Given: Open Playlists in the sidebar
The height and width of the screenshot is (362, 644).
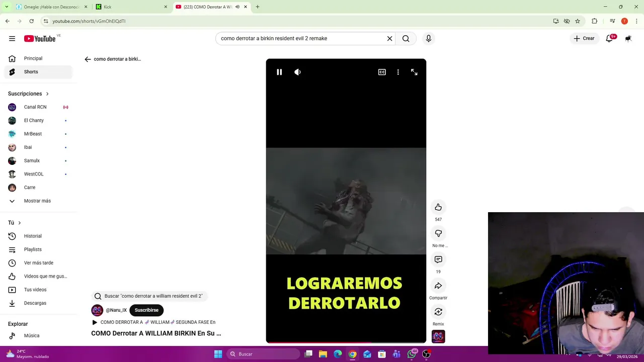Looking at the screenshot, I should [x=38, y=249].
